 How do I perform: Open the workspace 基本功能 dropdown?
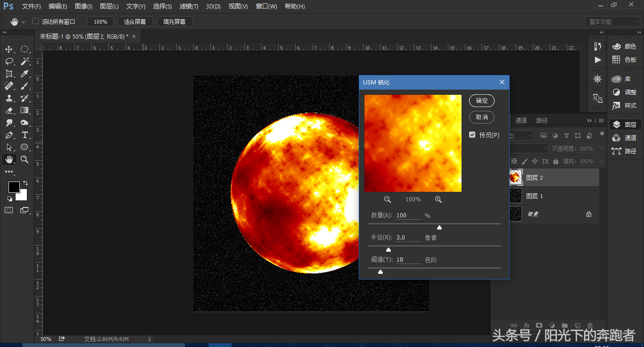[x=613, y=22]
